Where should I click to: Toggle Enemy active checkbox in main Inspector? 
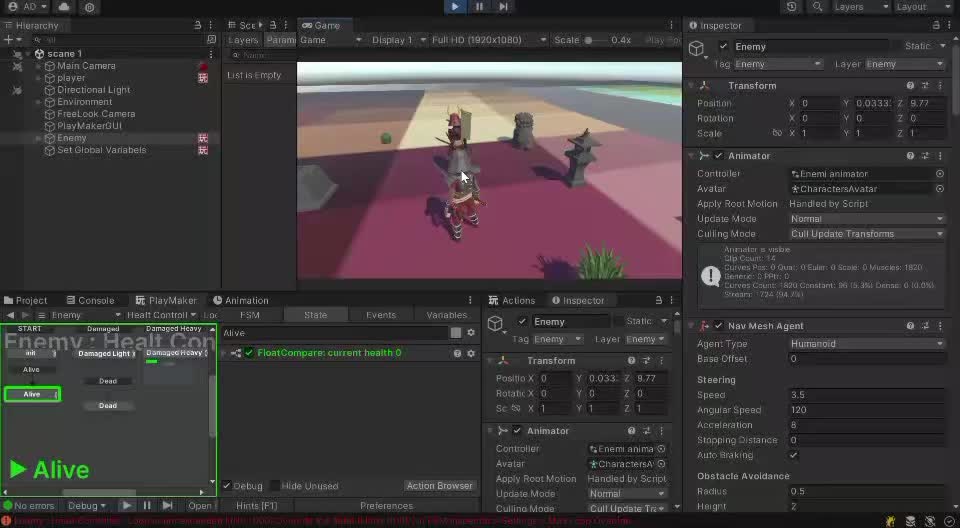click(724, 47)
